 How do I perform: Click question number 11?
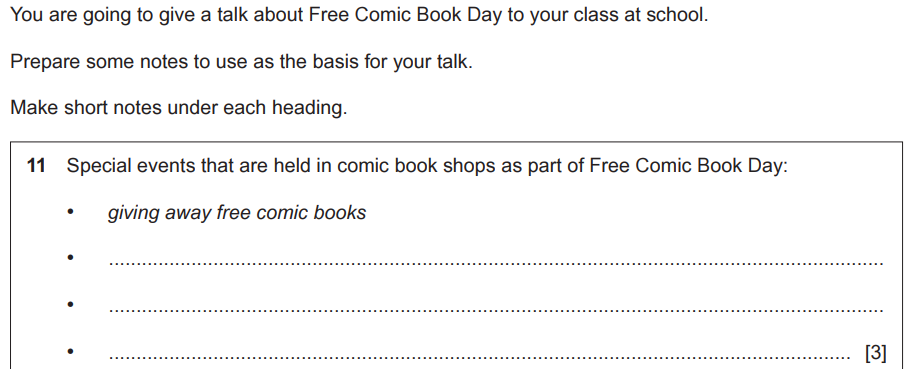coord(36,166)
